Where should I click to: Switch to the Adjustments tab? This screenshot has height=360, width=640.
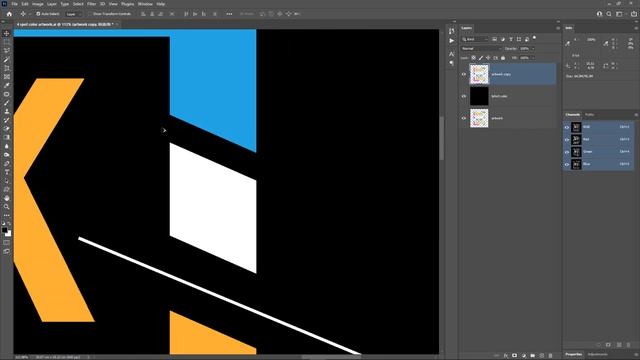click(x=598, y=354)
